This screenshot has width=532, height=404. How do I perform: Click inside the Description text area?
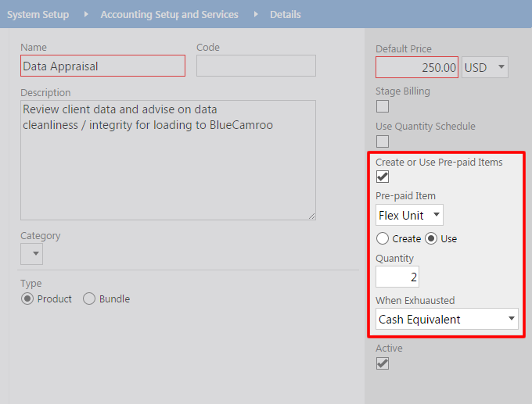(x=168, y=160)
